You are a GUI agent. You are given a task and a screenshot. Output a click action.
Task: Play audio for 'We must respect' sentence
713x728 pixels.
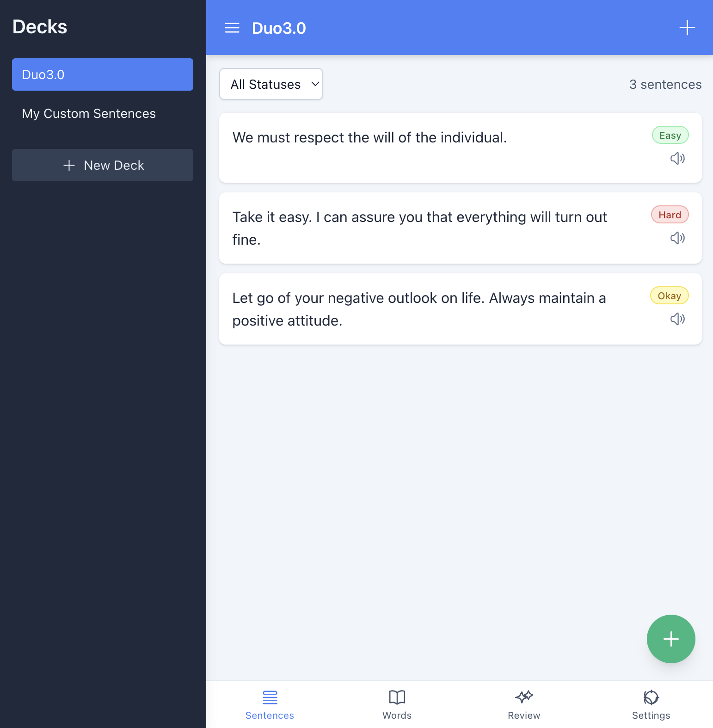click(677, 159)
